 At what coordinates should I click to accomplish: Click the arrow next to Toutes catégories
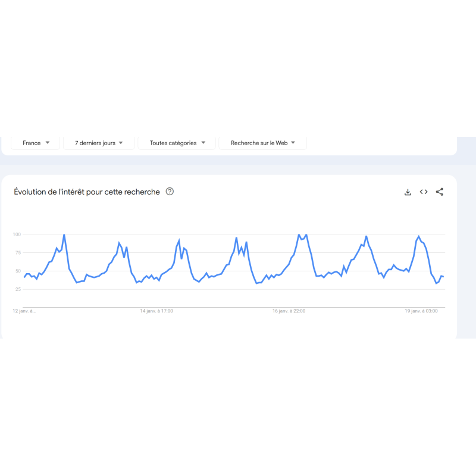(x=203, y=143)
